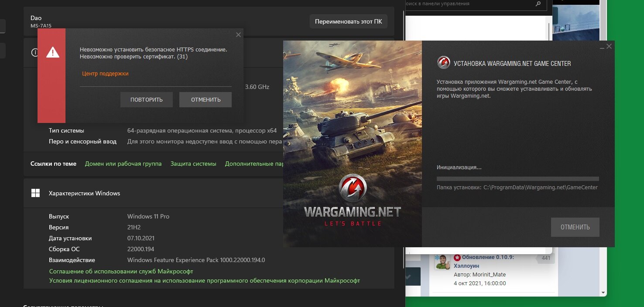Open Защита системы link
Viewport: 644px width, 307px height.
coord(193,164)
